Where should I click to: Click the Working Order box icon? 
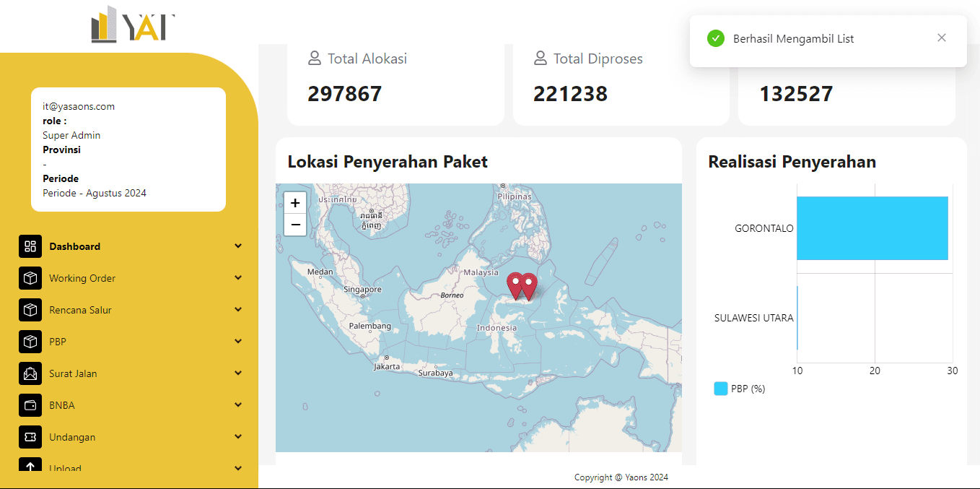[x=30, y=278]
